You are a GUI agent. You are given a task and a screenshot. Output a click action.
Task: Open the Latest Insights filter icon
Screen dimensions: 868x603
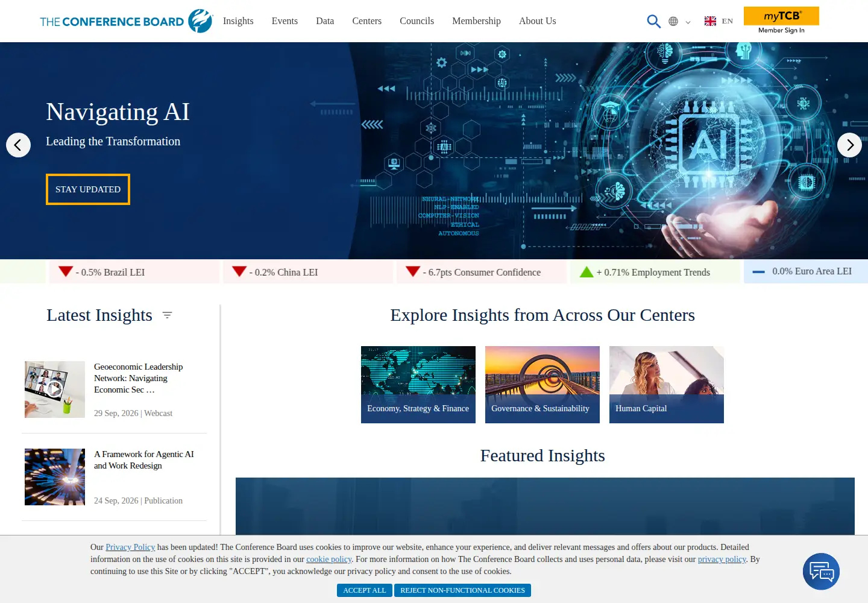(168, 315)
